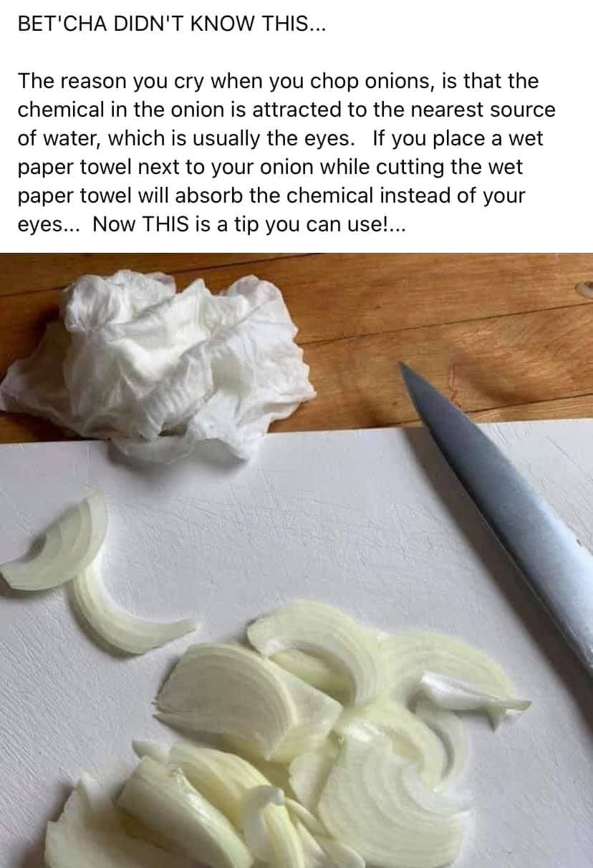Click the wooden table surface in photo
The height and width of the screenshot is (868, 593).
click(x=444, y=329)
